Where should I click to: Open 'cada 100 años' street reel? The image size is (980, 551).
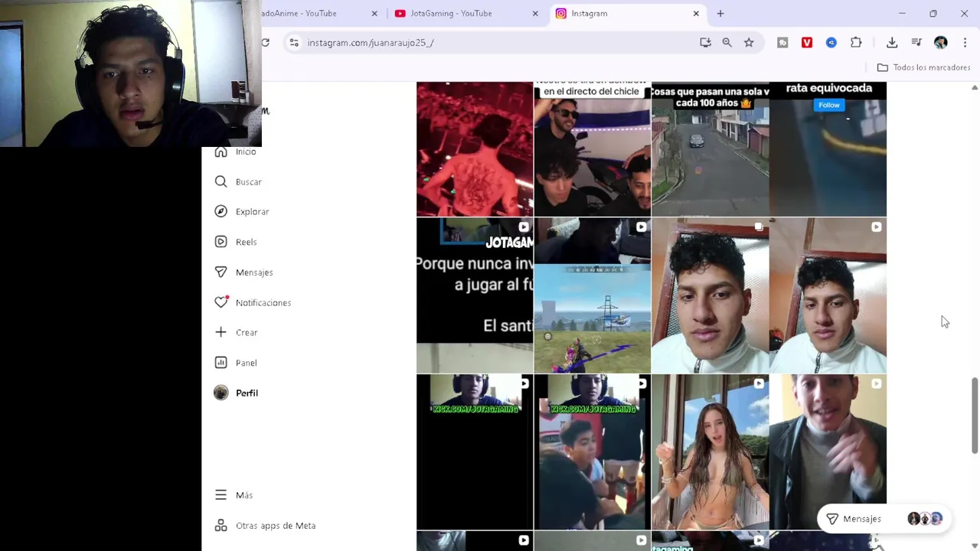(x=710, y=149)
